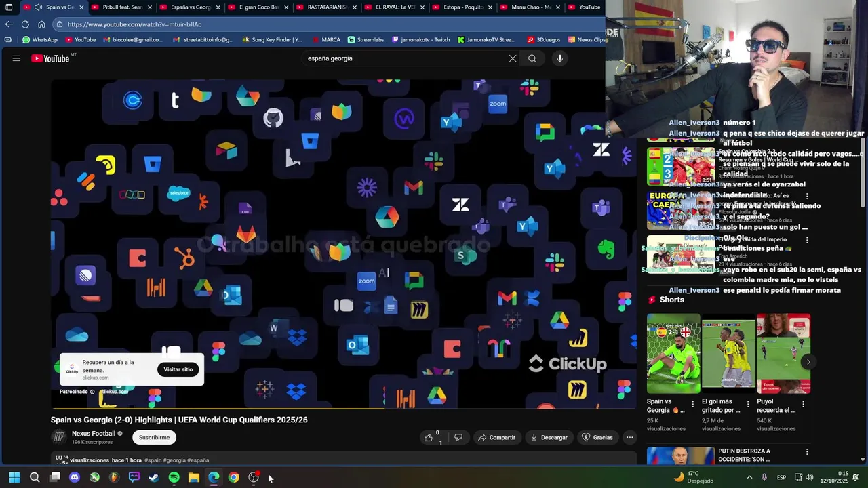Open the 'Puyol recuerda el' Short thumbnail
The width and height of the screenshot is (868, 488).
pyautogui.click(x=783, y=353)
